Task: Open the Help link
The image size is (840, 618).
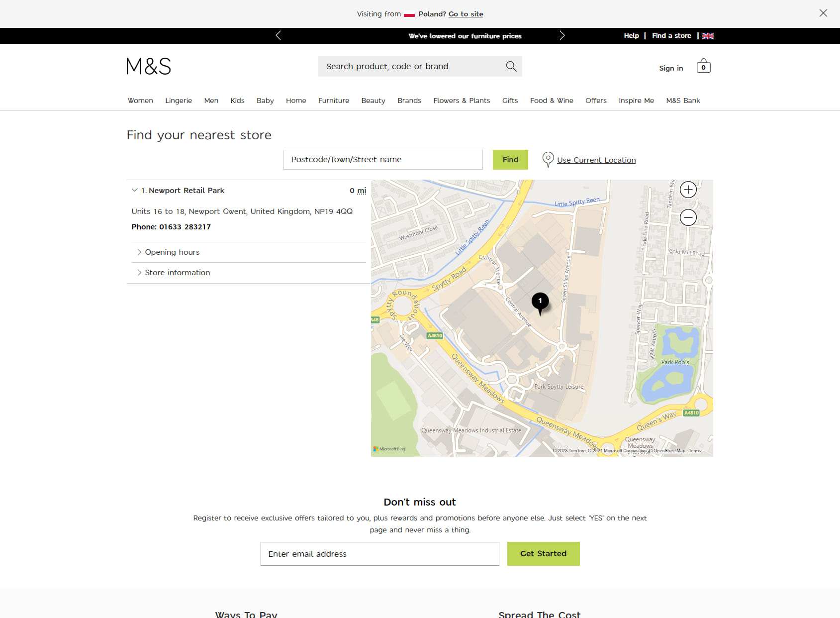Action: (x=632, y=35)
